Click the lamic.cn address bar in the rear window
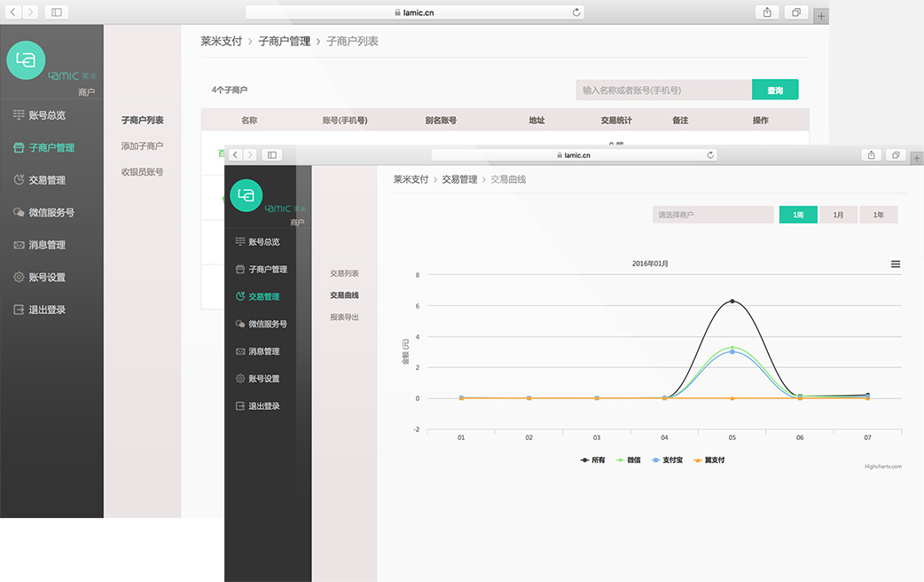 click(415, 12)
